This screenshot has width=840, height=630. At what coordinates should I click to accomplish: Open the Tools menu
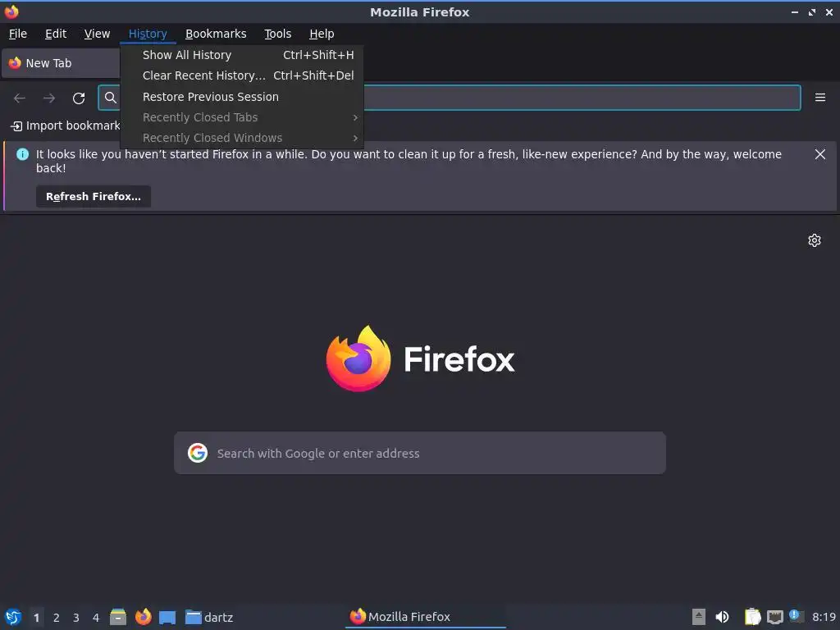(277, 34)
